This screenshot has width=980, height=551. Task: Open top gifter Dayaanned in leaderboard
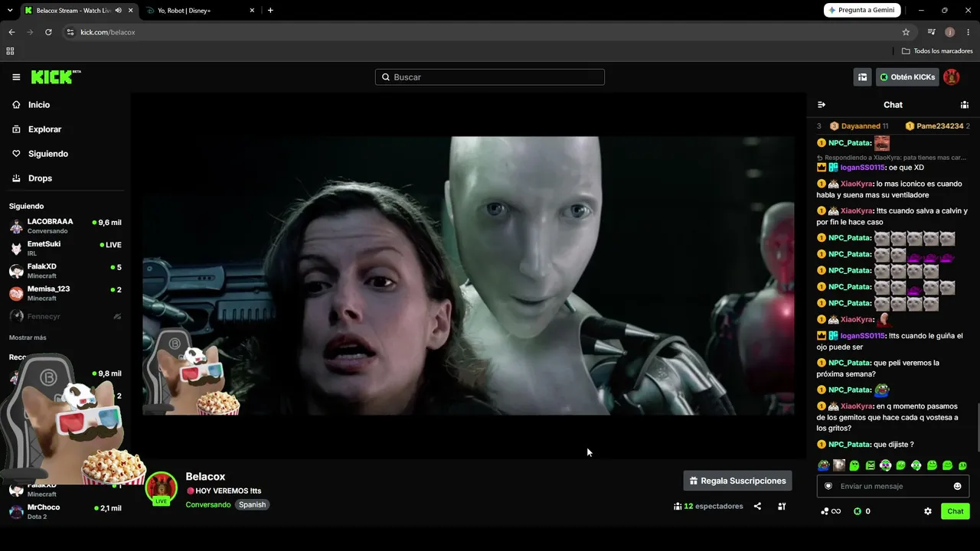click(x=859, y=126)
